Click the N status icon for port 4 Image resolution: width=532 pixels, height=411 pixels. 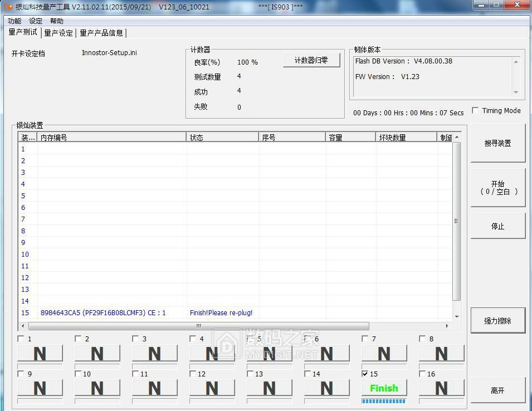tap(212, 353)
